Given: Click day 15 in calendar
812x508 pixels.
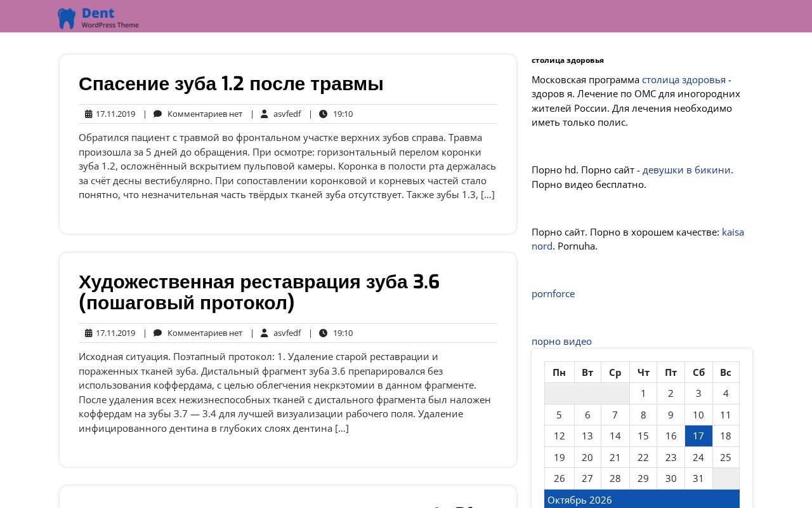Looking at the screenshot, I should point(643,436).
